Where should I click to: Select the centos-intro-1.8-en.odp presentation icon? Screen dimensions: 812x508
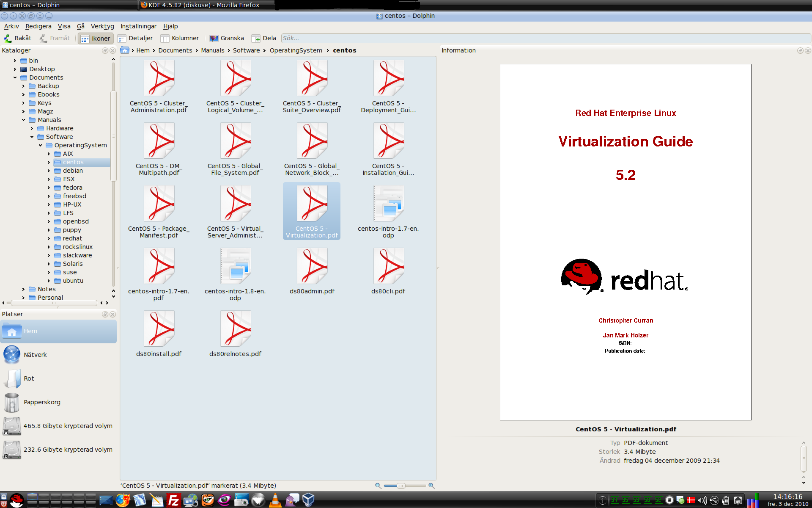click(235, 266)
